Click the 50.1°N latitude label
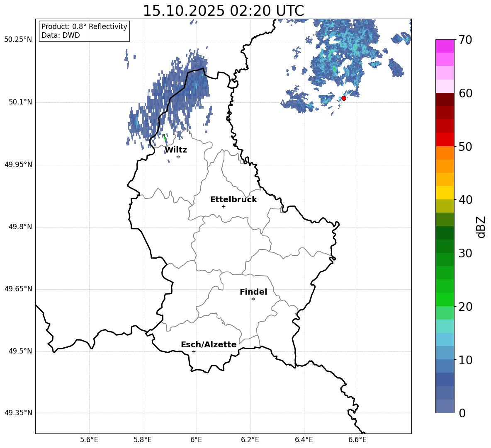This screenshot has width=491, height=448. 20,102
